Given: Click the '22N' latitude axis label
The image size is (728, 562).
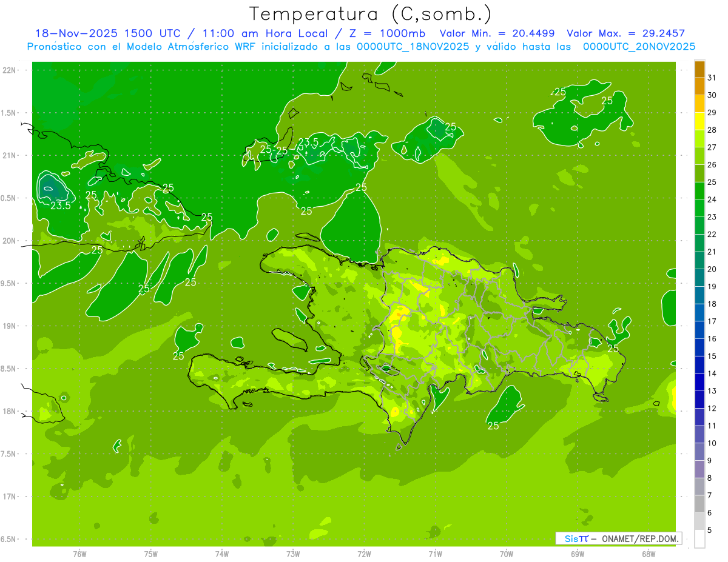Looking at the screenshot, I should click(x=9, y=70).
